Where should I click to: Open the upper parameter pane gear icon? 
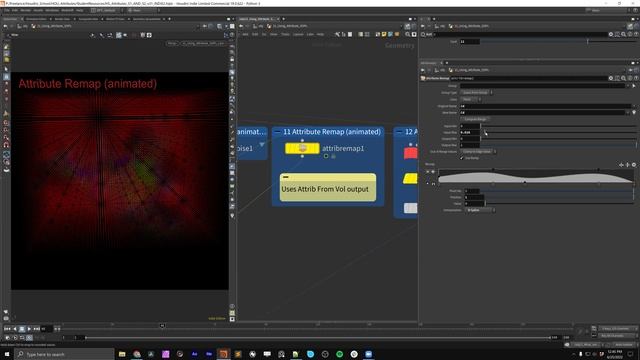[x=611, y=35]
